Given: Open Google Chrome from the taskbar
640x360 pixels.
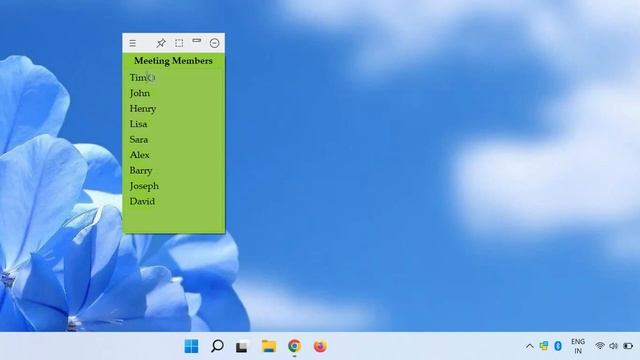Looking at the screenshot, I should (x=294, y=346).
